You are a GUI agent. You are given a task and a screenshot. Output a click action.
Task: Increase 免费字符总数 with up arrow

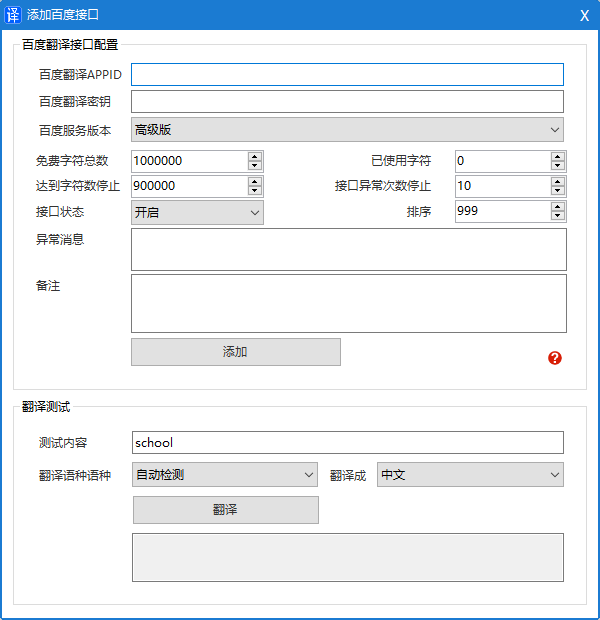[x=255, y=157]
